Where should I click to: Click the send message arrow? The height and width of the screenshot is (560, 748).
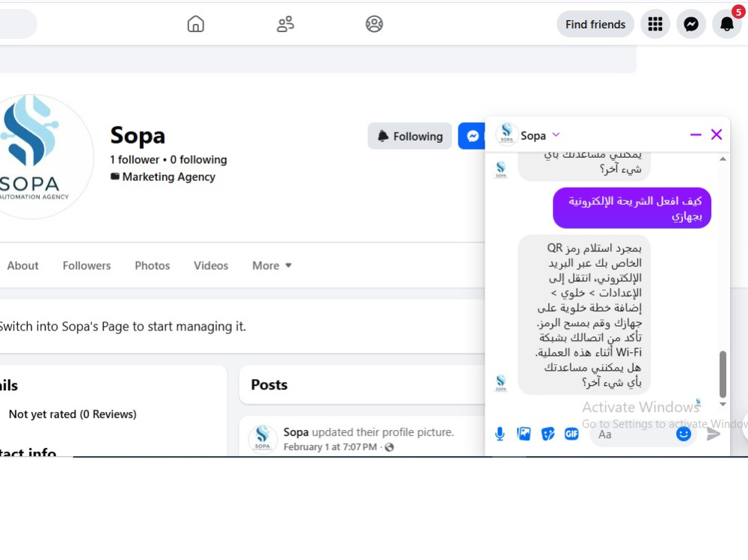pos(713,434)
